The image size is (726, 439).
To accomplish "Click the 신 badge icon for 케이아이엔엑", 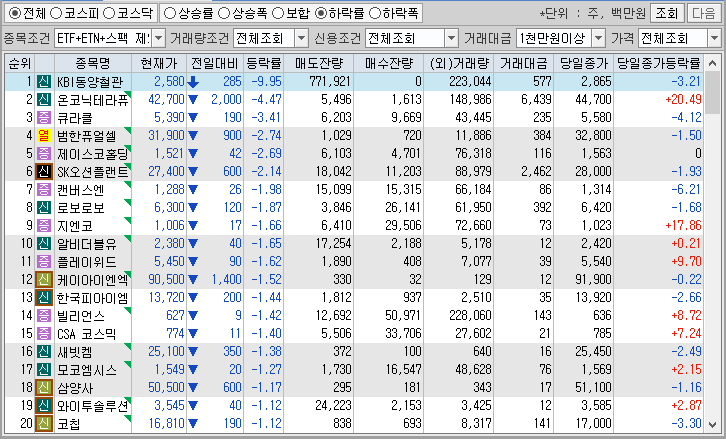I will point(44,279).
